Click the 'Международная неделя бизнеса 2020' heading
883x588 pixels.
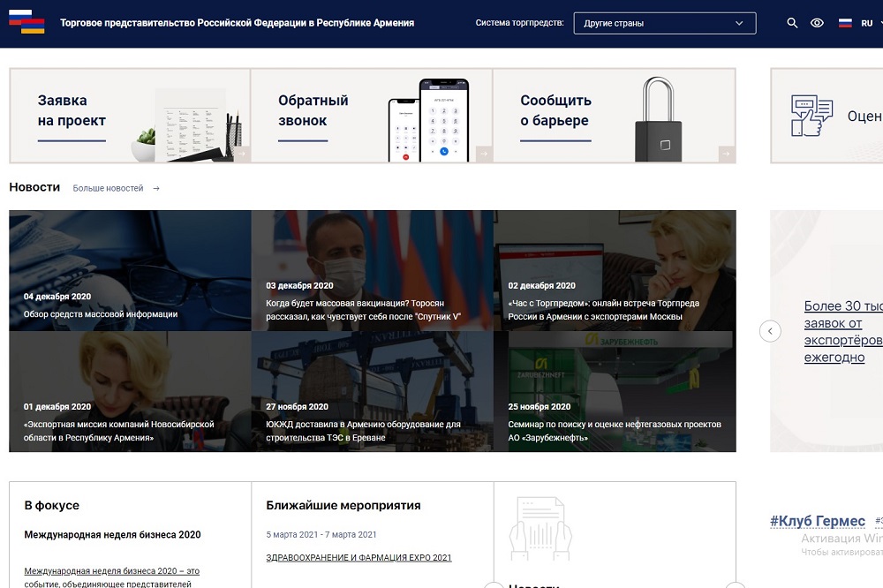[x=112, y=534]
